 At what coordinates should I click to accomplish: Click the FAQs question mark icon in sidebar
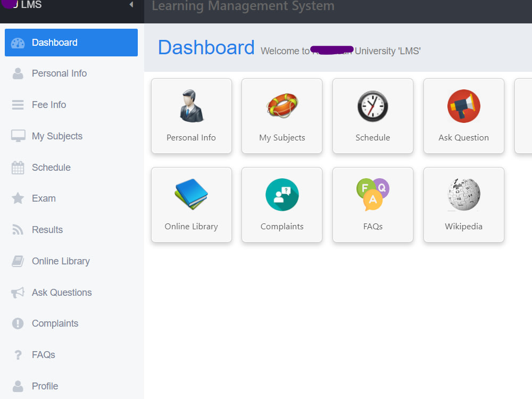coord(18,355)
